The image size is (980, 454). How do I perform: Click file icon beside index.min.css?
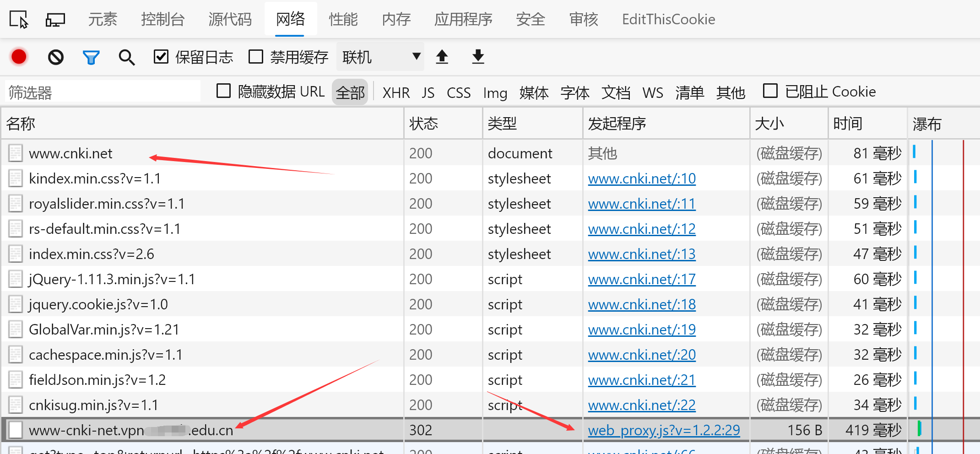pos(16,254)
